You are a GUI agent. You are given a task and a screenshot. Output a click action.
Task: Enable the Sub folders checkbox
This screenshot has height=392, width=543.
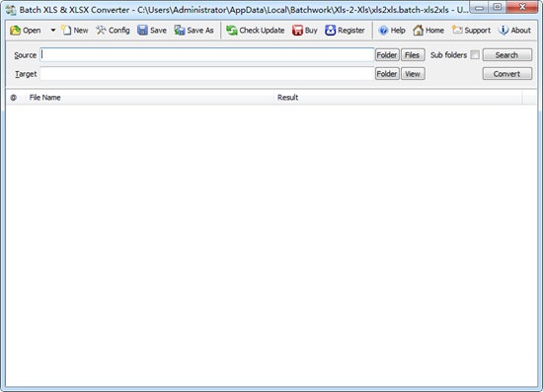475,55
